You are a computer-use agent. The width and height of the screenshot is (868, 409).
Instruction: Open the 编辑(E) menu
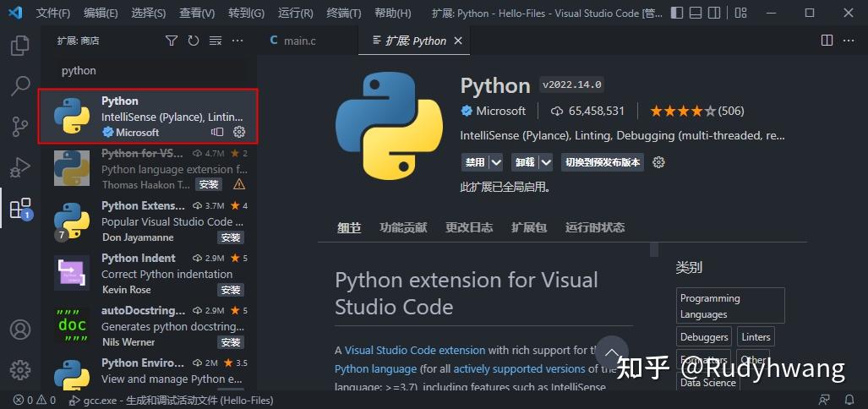(101, 13)
